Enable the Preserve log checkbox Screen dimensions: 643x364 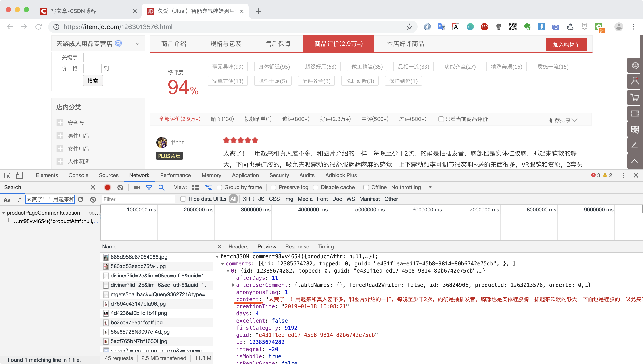pyautogui.click(x=273, y=187)
